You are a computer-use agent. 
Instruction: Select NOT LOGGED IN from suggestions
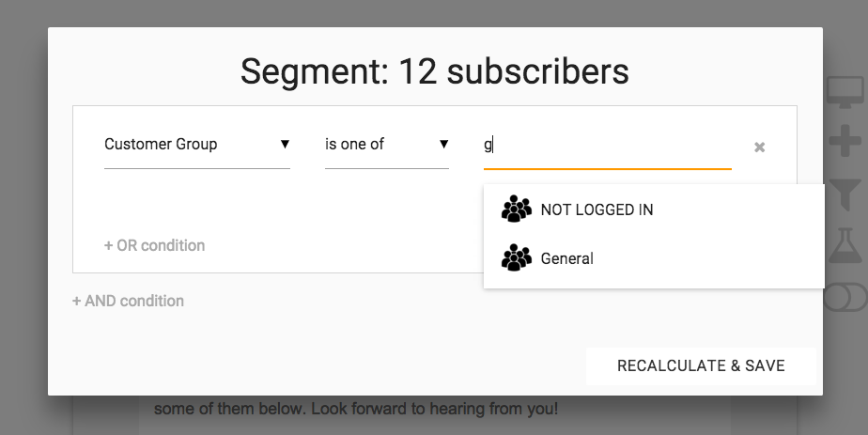pyautogui.click(x=597, y=210)
